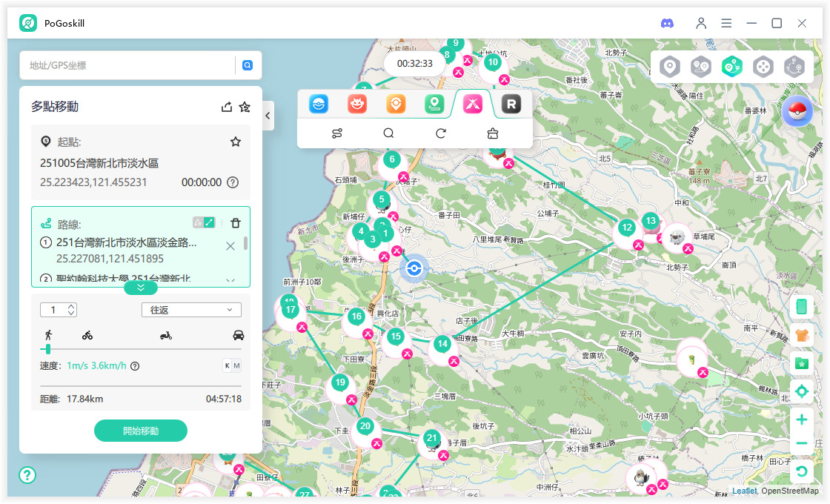Toggle the route line mode switch
Image resolution: width=830 pixels, height=504 pixels.
tap(204, 222)
